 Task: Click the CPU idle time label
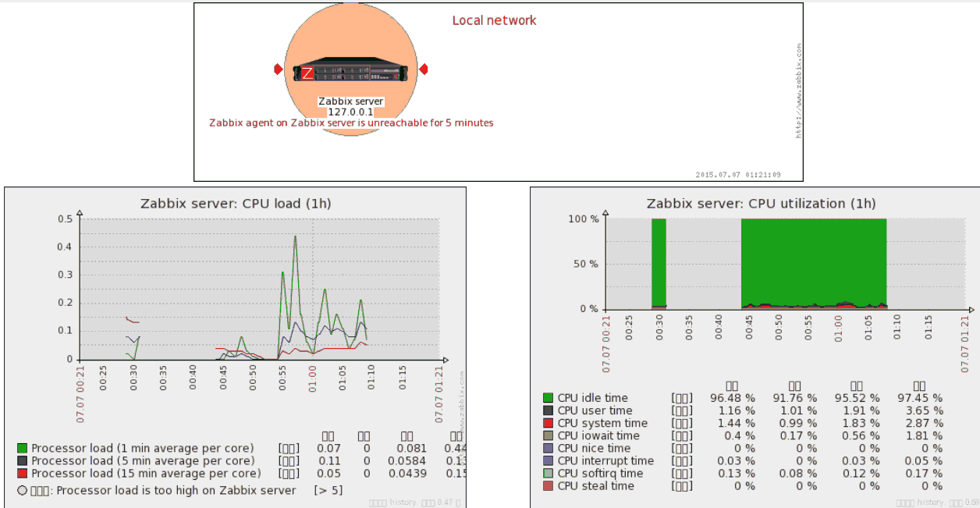tap(592, 398)
